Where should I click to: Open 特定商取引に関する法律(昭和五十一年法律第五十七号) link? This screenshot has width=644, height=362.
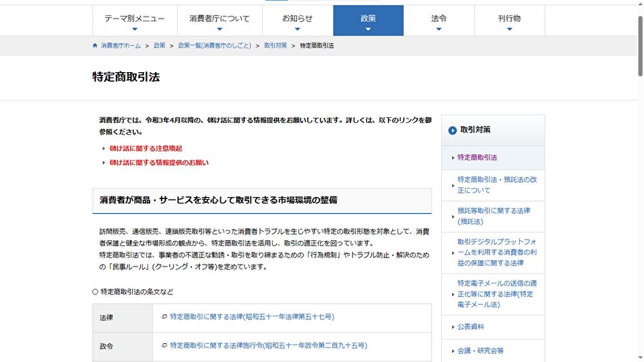coord(252,317)
